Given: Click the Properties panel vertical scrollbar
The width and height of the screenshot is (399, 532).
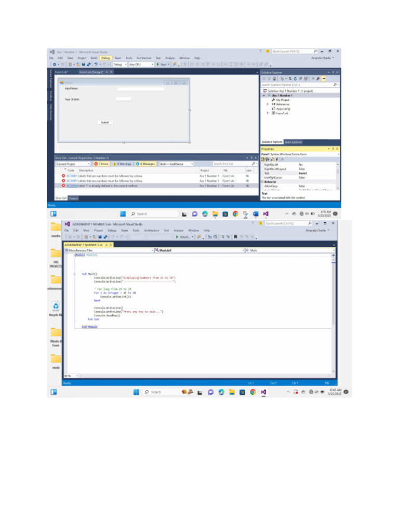Looking at the screenshot, I should (x=338, y=176).
